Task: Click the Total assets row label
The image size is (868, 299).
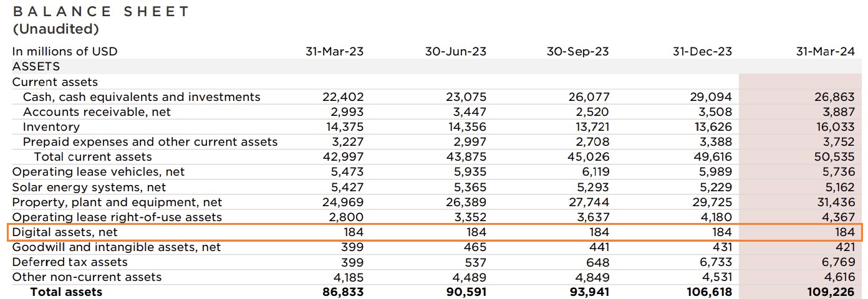Action: (67, 292)
